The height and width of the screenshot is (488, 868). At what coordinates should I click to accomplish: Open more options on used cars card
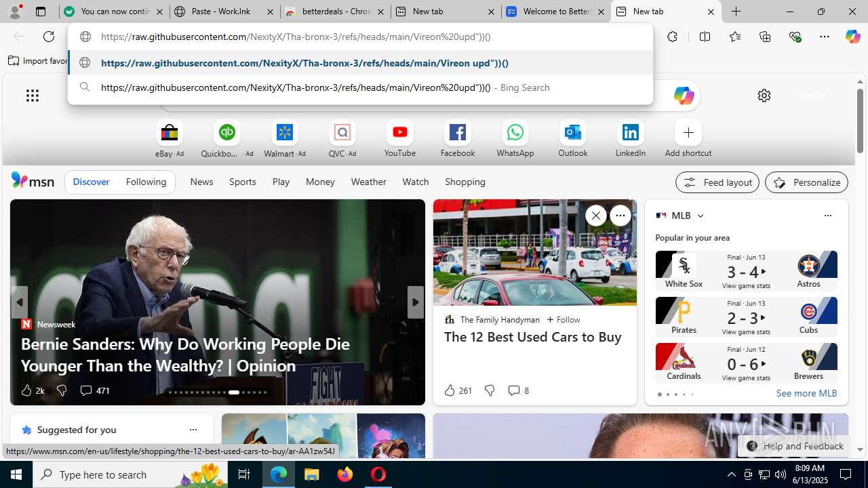tap(620, 216)
